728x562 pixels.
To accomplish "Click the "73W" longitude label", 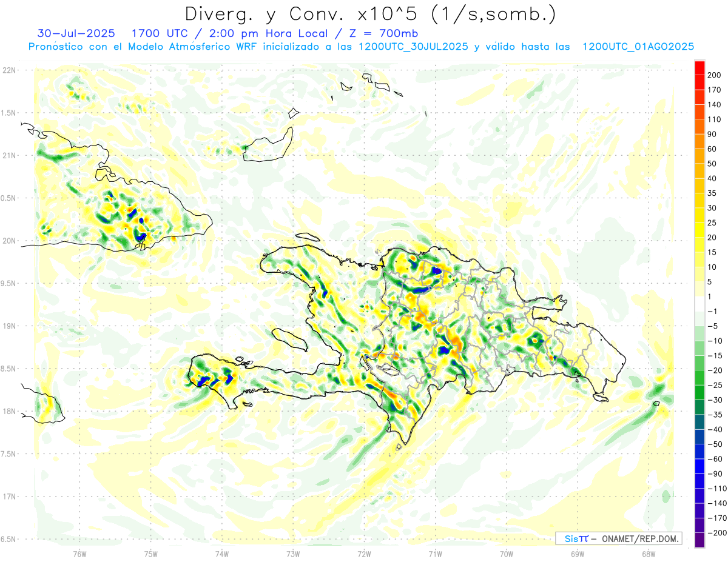I will click(x=293, y=554).
